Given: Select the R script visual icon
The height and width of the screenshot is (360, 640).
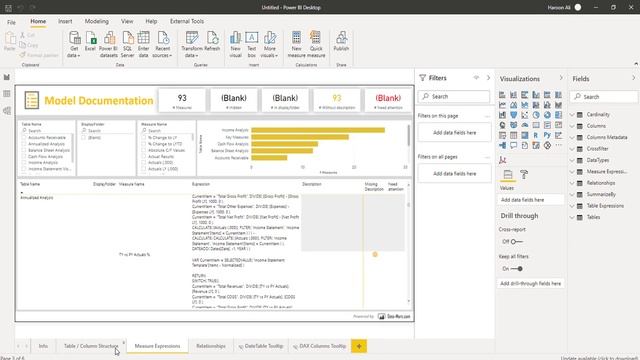Looking at the screenshot, I should click(536, 135).
